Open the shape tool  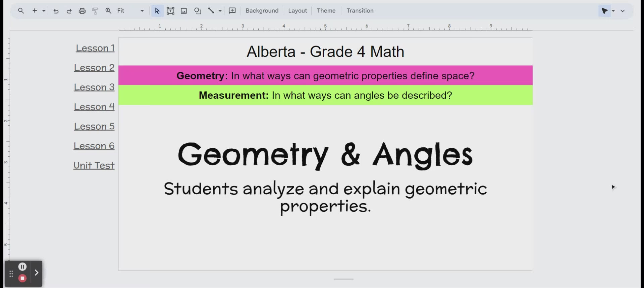198,11
